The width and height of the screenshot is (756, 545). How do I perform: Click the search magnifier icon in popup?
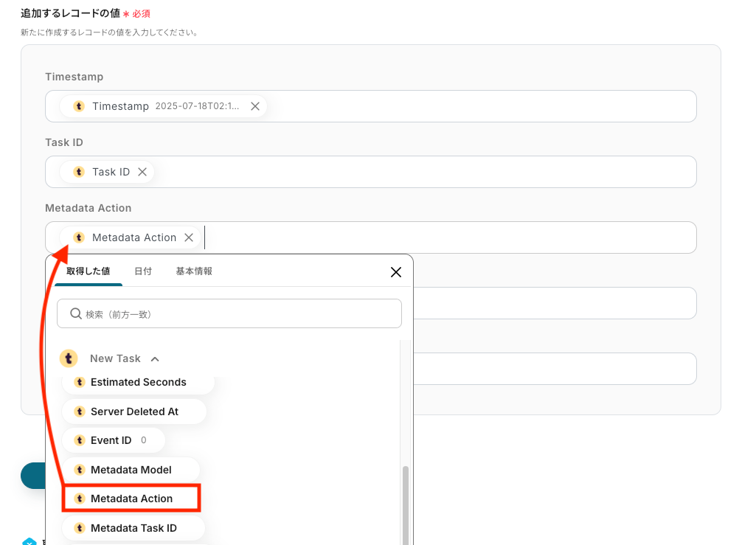pos(76,314)
